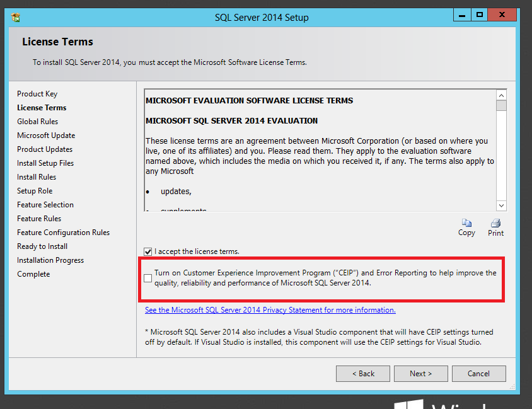Select Product Key step in sidebar
Image resolution: width=532 pixels, height=409 pixels.
(37, 94)
